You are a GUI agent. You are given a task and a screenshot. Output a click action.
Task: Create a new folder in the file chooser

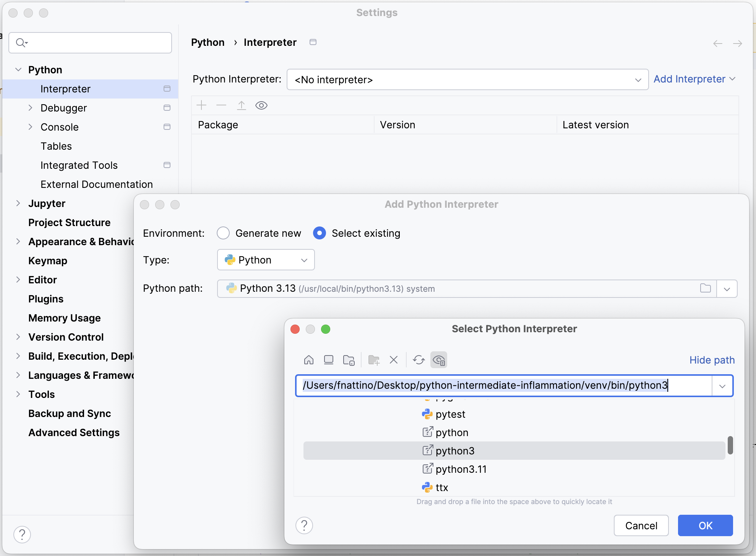coord(374,360)
